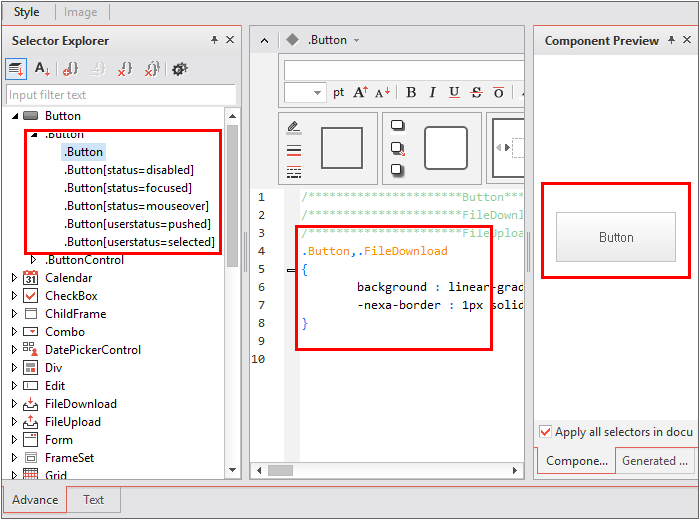
Task: Select .Button[status=mouseover] selector
Action: 136,206
